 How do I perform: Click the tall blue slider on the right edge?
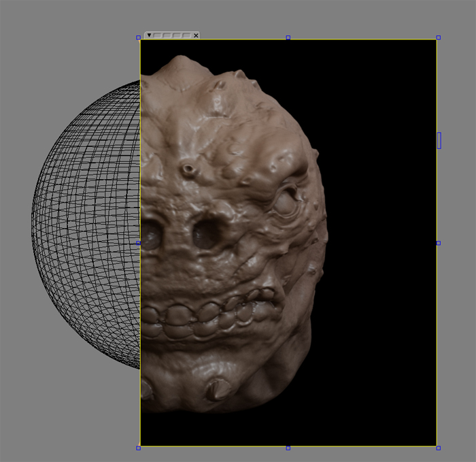point(439,140)
